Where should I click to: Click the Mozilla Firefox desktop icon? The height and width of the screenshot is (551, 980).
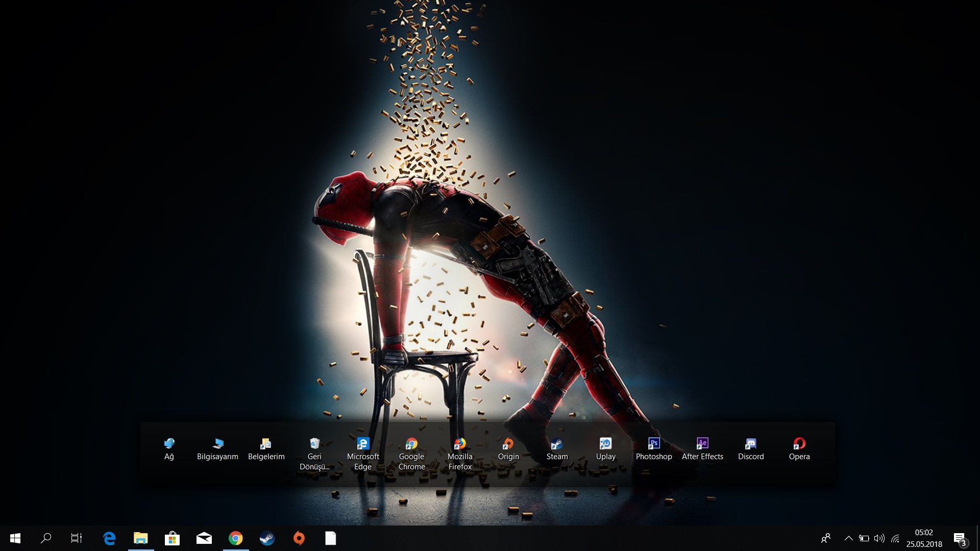pos(460,444)
